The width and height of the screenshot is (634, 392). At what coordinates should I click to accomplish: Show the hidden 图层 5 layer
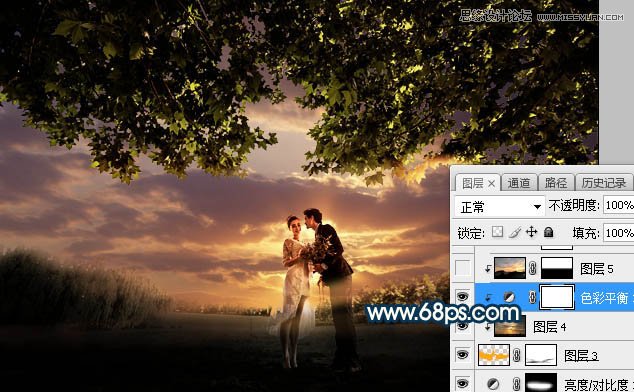(x=463, y=267)
